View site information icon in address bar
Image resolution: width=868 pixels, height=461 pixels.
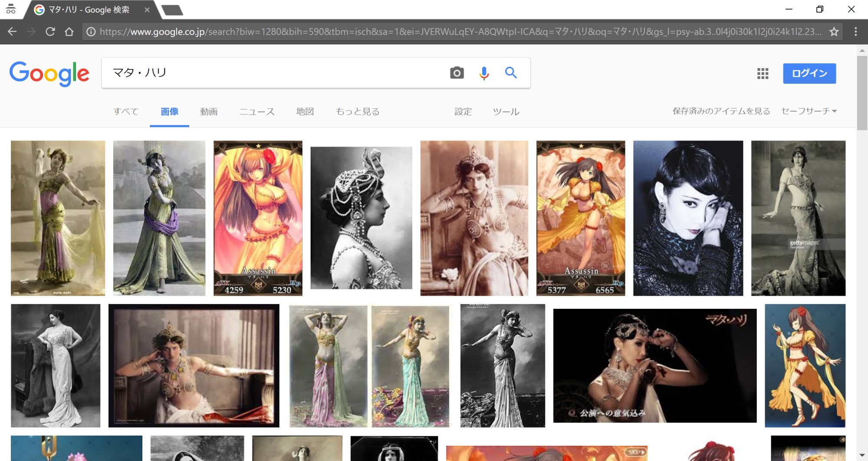[91, 32]
